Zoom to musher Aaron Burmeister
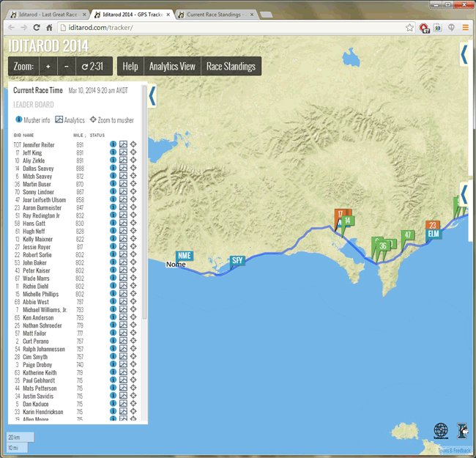The height and width of the screenshot is (458, 476). pyautogui.click(x=133, y=207)
